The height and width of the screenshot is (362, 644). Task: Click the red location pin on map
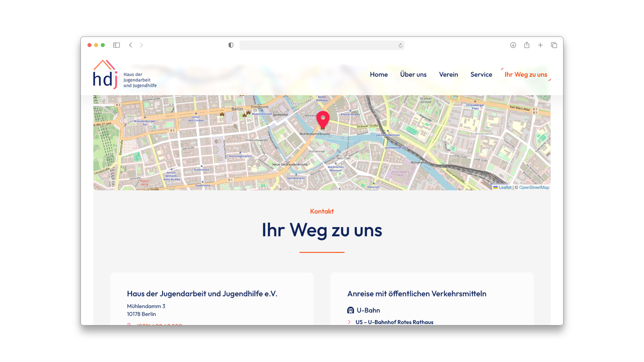tap(323, 119)
